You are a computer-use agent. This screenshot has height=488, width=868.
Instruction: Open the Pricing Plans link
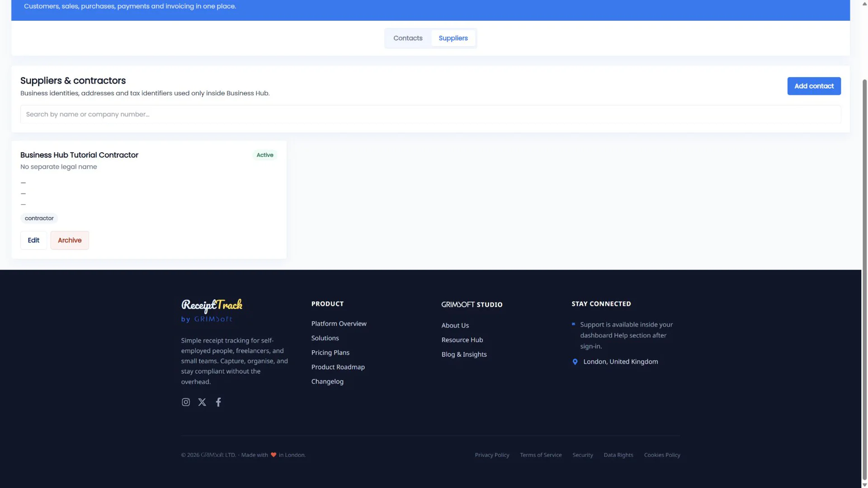tap(330, 352)
